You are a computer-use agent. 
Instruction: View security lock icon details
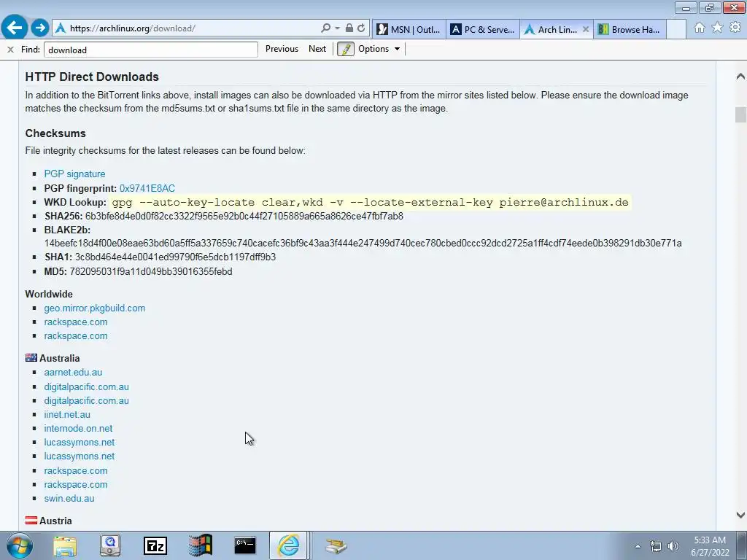pyautogui.click(x=349, y=28)
